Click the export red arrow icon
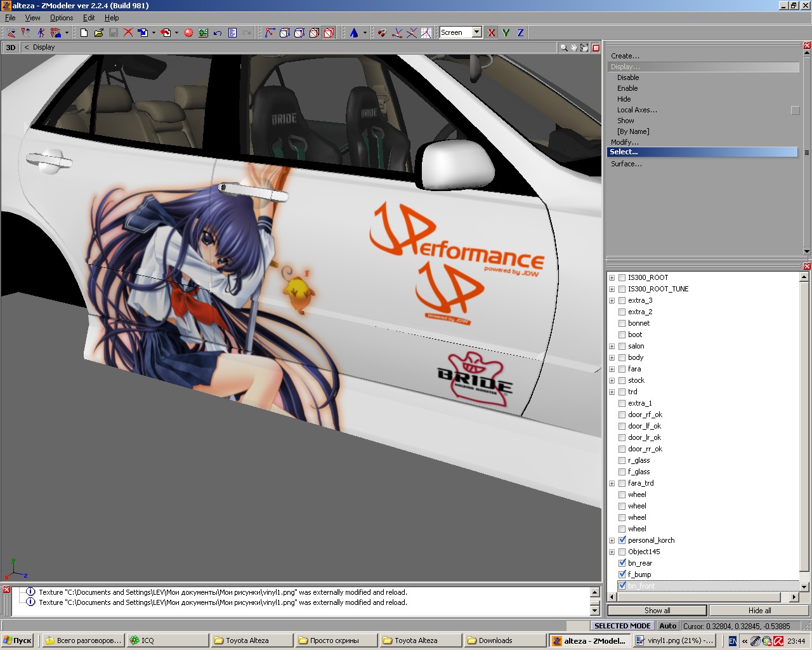 click(x=166, y=32)
